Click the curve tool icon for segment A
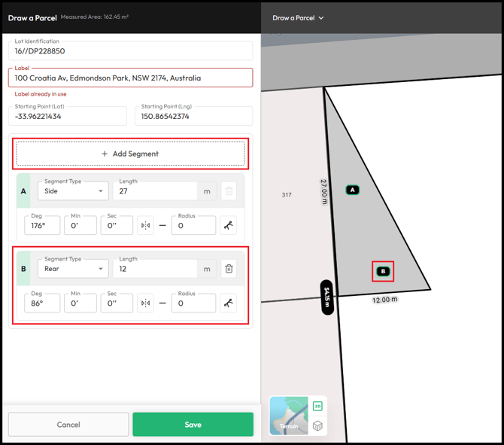 coord(229,225)
